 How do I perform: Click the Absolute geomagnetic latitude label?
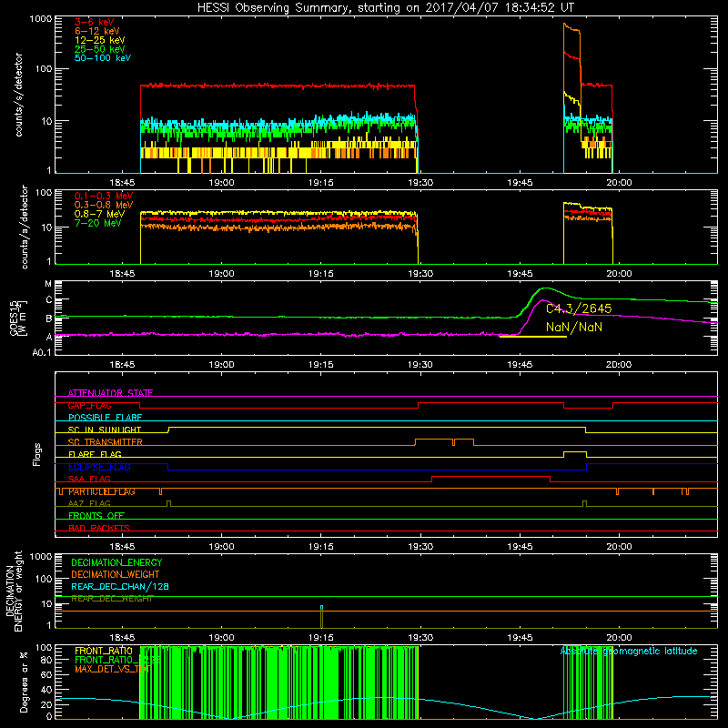point(629,651)
